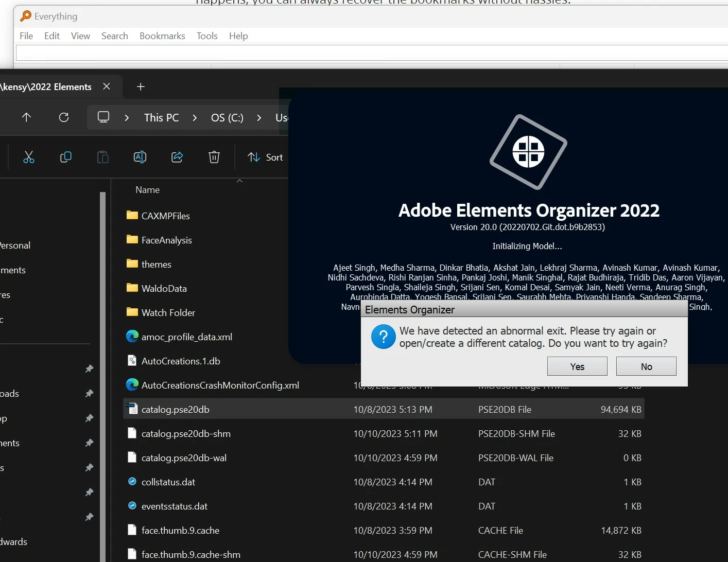Open the Tools menu in Everything
Viewport: 728px width, 562px height.
tap(207, 36)
